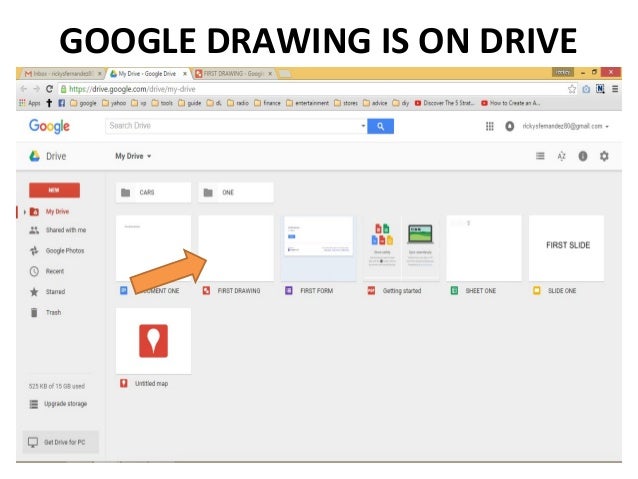
Task: Open the Drive settings gear
Action: tap(604, 156)
